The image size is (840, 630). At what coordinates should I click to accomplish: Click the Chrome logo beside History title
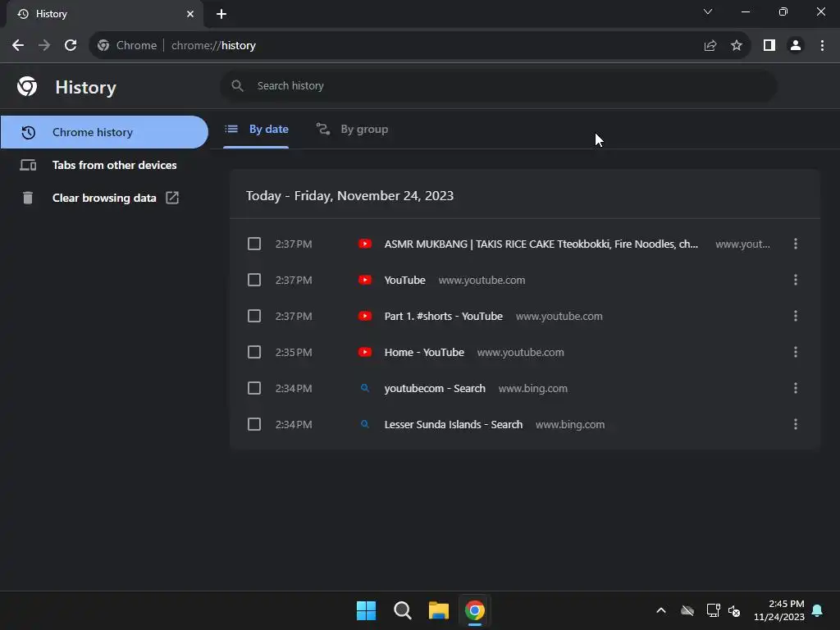pos(27,86)
